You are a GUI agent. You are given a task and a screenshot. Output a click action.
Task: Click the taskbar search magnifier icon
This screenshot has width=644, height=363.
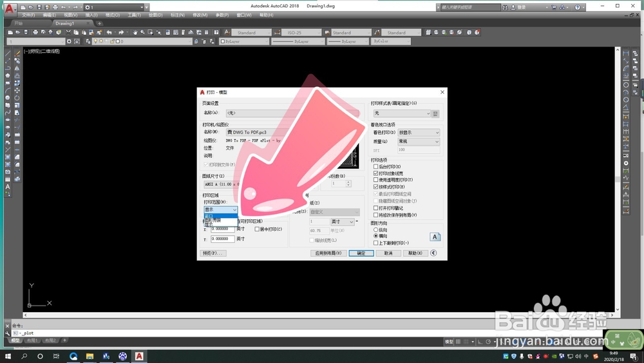[24, 356]
